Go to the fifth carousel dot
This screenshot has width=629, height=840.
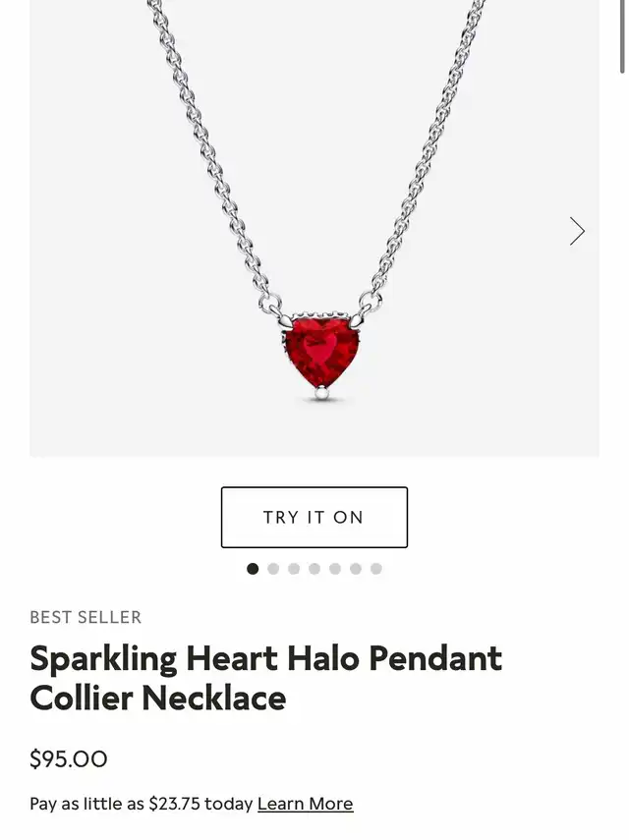(335, 569)
